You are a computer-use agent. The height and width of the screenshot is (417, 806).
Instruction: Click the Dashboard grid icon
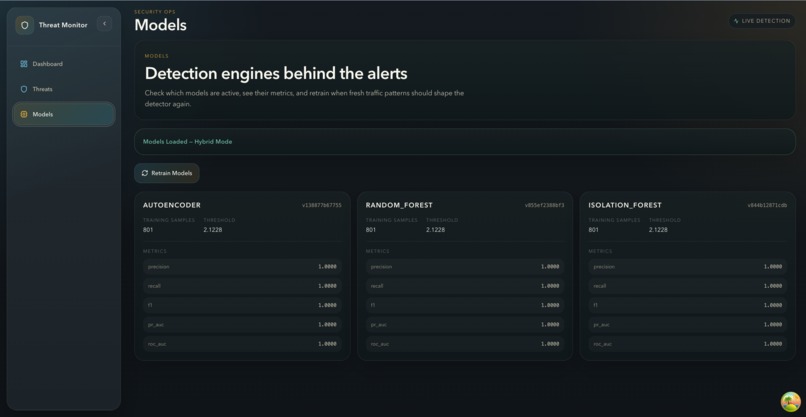coord(24,64)
